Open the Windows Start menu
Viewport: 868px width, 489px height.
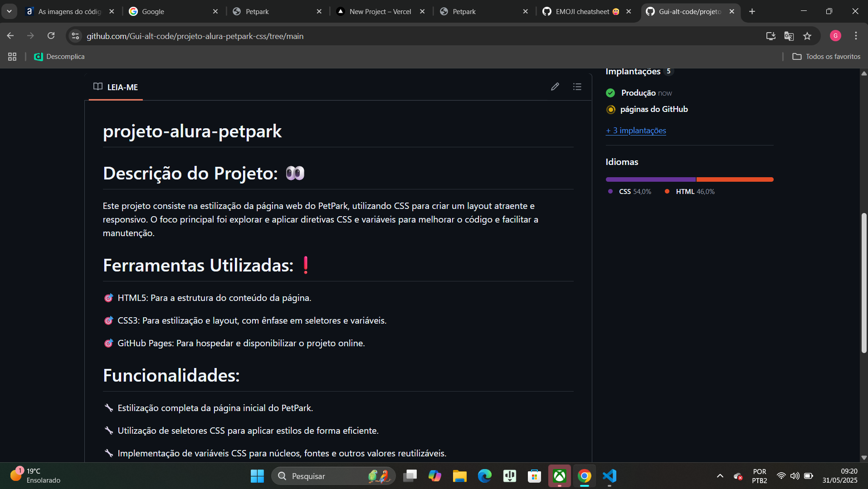click(x=257, y=476)
